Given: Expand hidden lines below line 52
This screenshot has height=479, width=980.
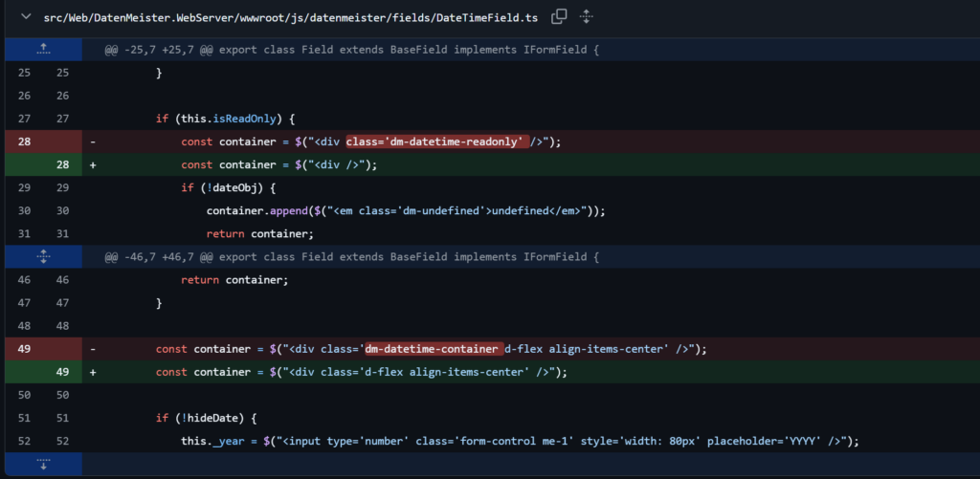Looking at the screenshot, I should point(41,464).
